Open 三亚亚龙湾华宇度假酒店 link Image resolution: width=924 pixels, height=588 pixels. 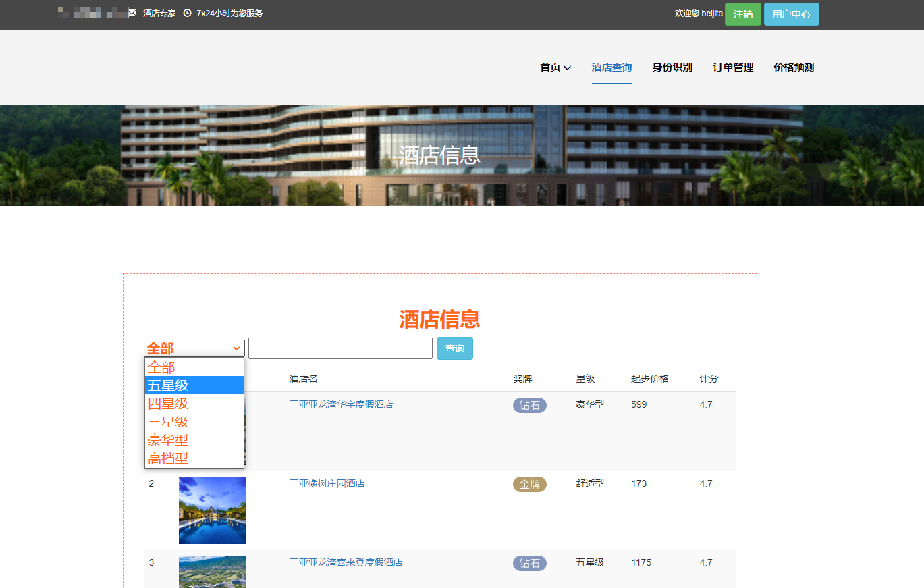click(342, 404)
